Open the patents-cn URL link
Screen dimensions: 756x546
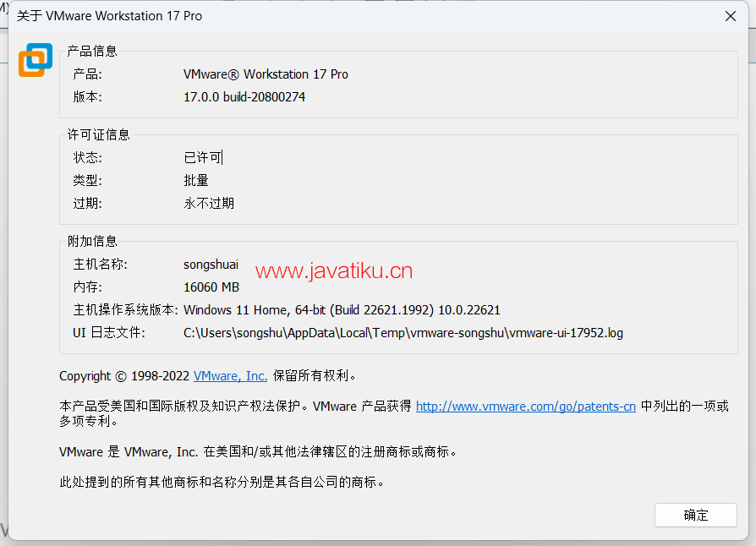525,407
